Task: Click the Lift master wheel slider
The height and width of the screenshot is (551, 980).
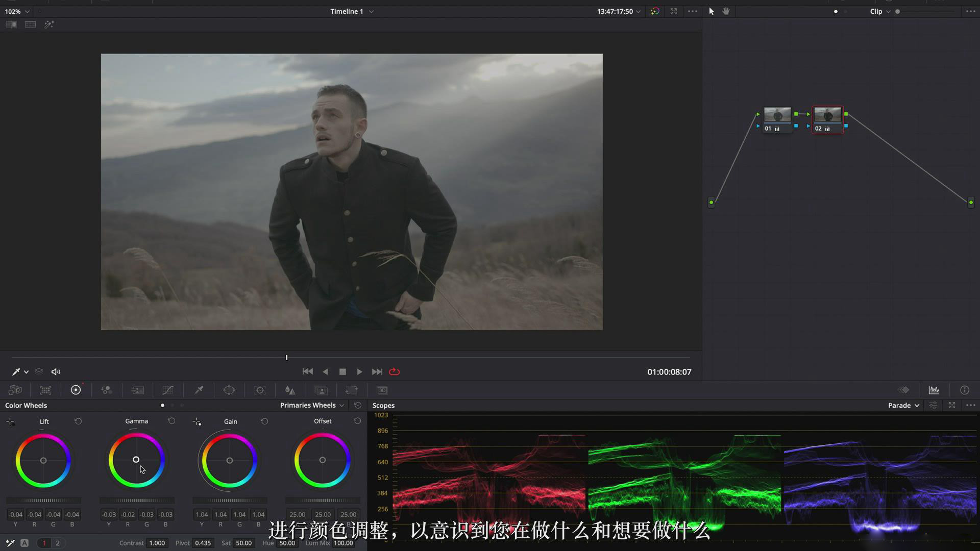Action: click(43, 500)
